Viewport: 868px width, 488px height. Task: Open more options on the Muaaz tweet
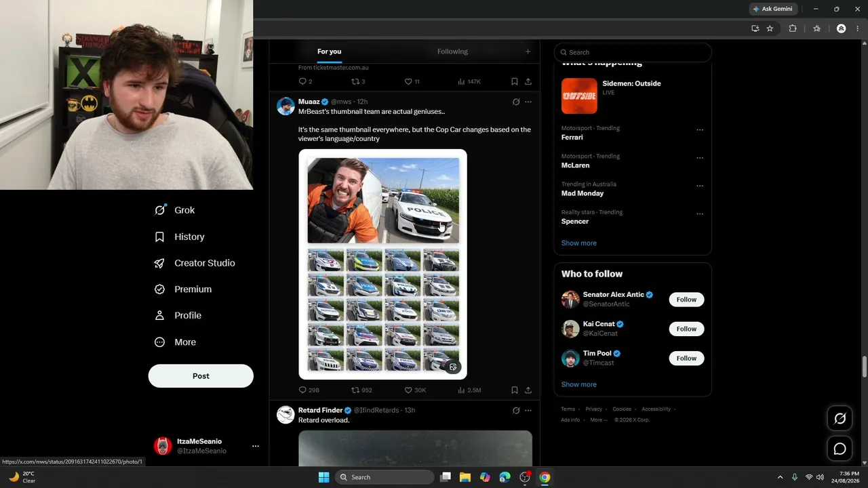pyautogui.click(x=528, y=102)
